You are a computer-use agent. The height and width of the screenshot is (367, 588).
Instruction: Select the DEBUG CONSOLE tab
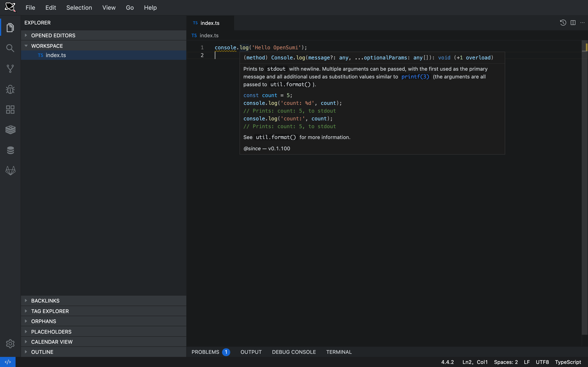click(x=294, y=351)
